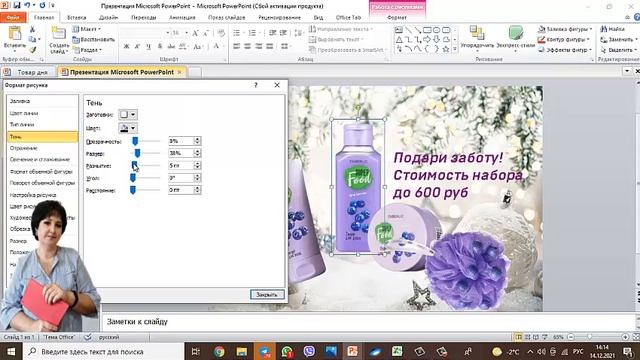Select the oval shape in gallery

(437, 30)
